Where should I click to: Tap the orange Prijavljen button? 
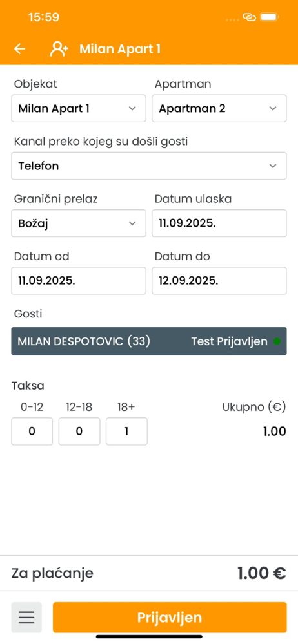(x=170, y=618)
